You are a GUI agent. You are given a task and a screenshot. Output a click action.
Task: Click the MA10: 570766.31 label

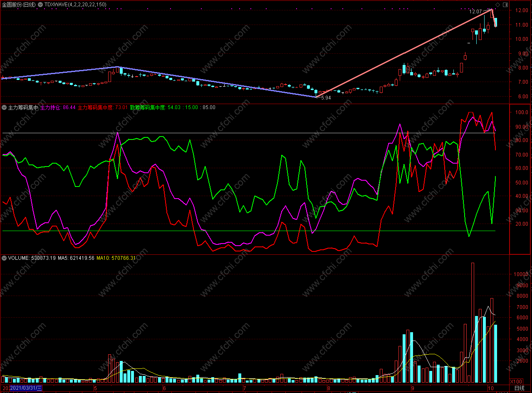click(x=116, y=258)
